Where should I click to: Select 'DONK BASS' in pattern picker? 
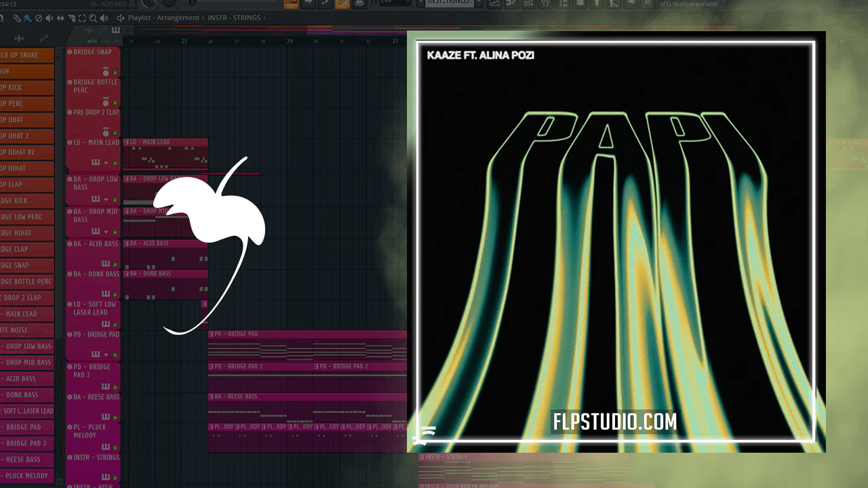click(x=26, y=395)
